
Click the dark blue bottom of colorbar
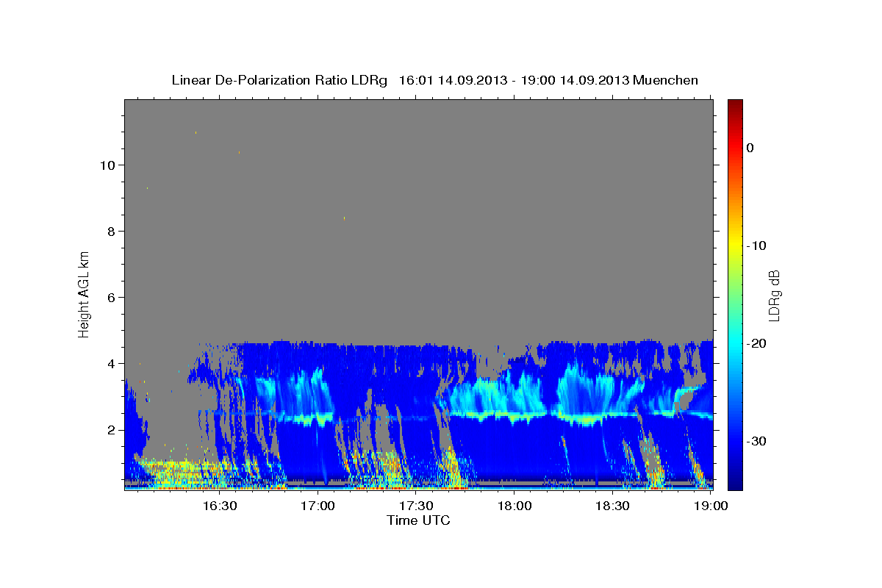click(735, 481)
